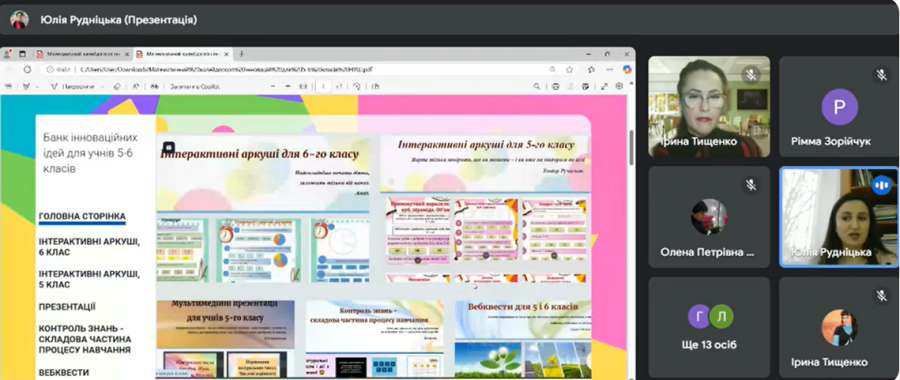Show the Ще 13 осіб participants tile
900x380 pixels.
709,327
